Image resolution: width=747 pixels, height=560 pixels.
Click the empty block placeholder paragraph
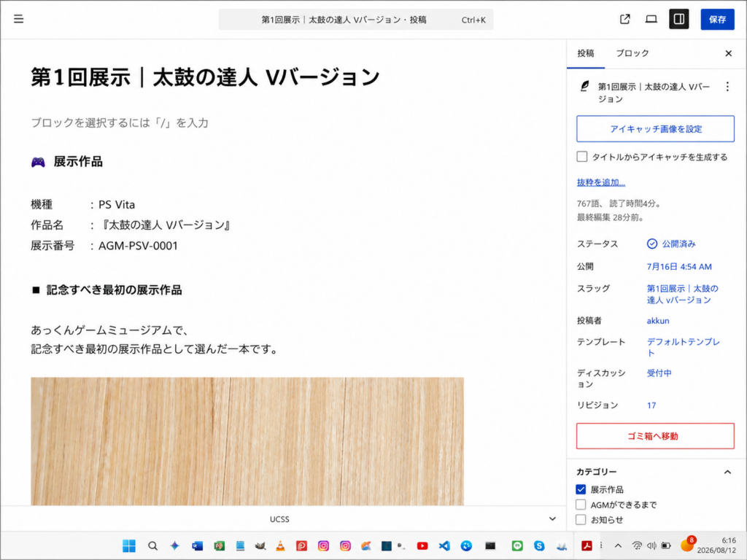120,122
